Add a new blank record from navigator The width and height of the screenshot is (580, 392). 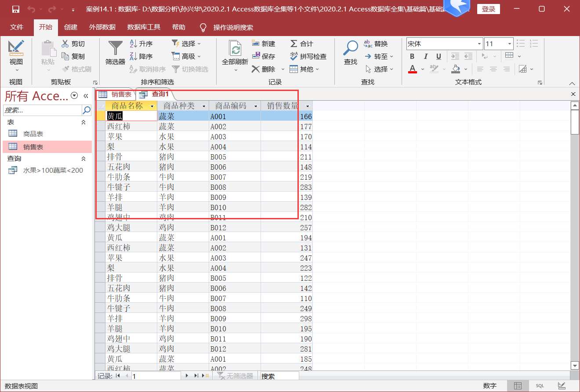click(205, 376)
